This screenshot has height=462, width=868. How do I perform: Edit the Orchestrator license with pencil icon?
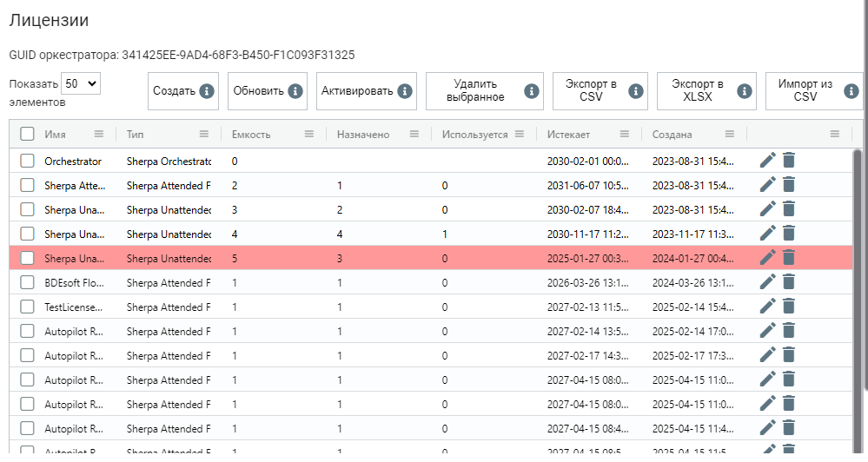tap(768, 161)
